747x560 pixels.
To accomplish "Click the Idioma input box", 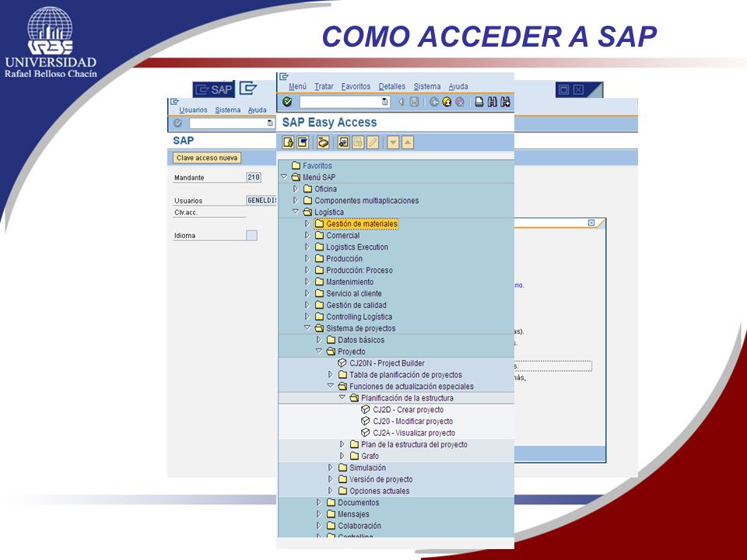I will click(251, 235).
